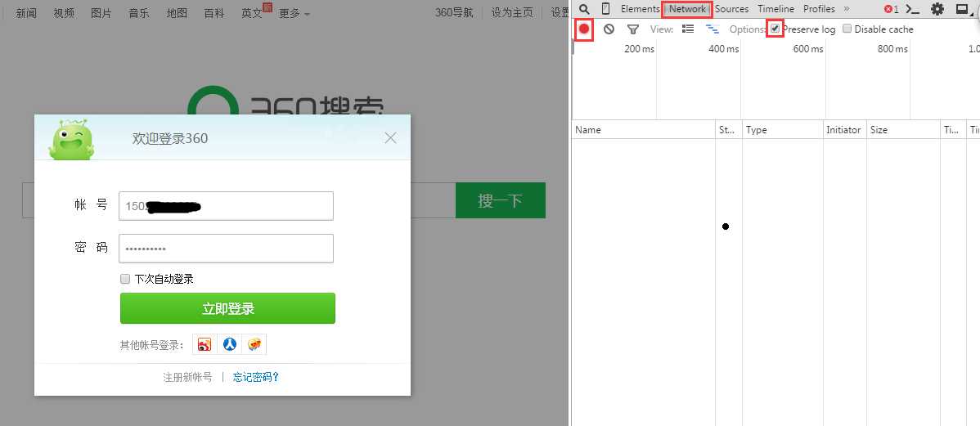Click 忘记密码? link

click(256, 377)
